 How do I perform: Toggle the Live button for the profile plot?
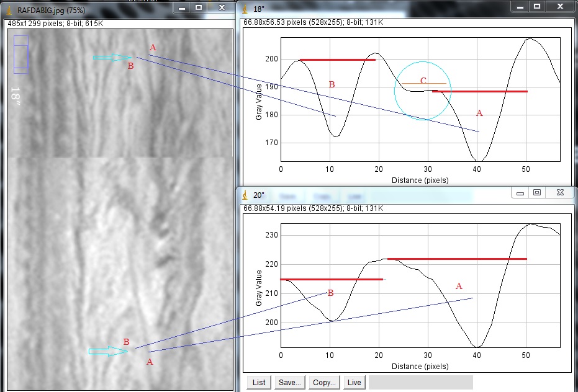point(354,383)
